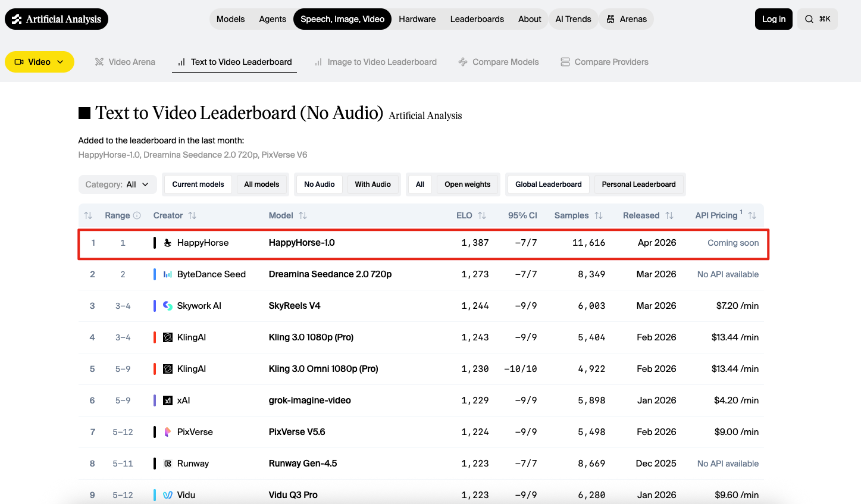Click the Vidu creator logo
Viewport: 861px width, 504px height.
pyautogui.click(x=167, y=494)
